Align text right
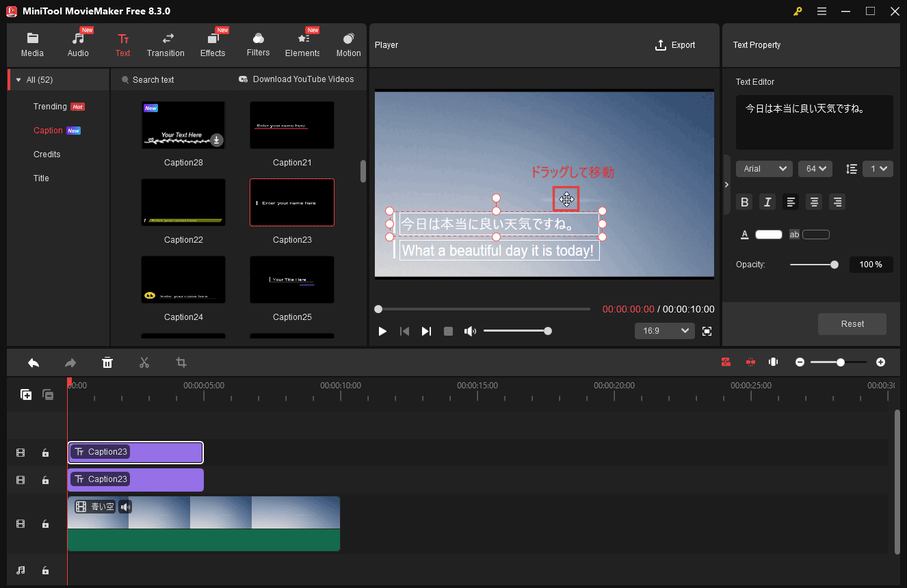The width and height of the screenshot is (907, 588). tap(837, 202)
